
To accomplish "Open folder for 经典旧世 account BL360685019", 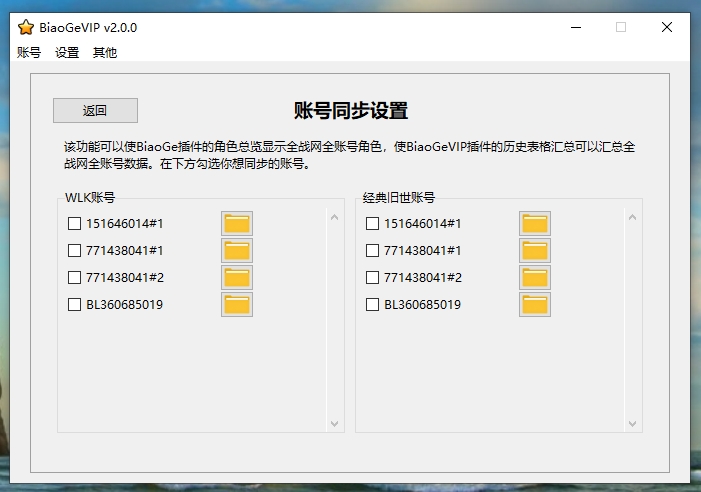I will coord(535,305).
